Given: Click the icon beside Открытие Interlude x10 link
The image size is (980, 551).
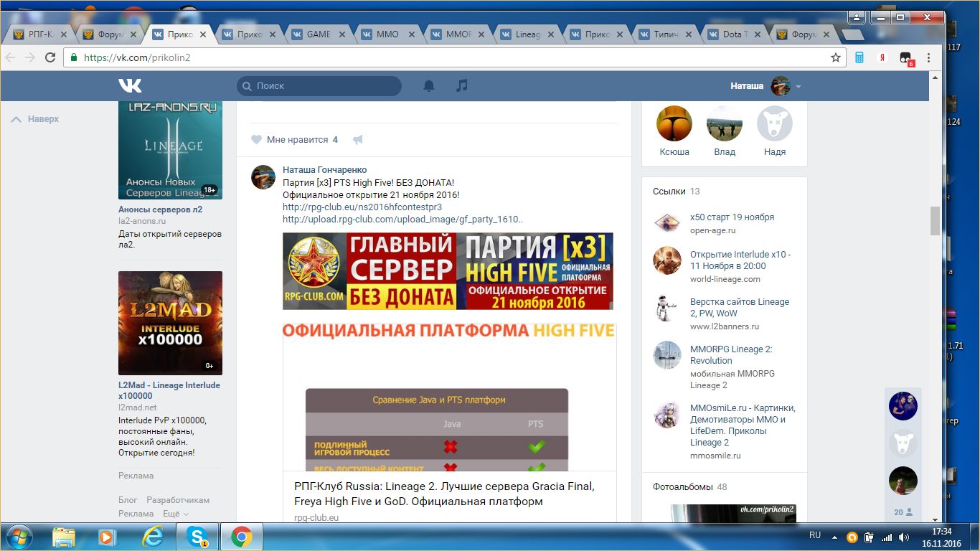Looking at the screenshot, I should tap(667, 260).
